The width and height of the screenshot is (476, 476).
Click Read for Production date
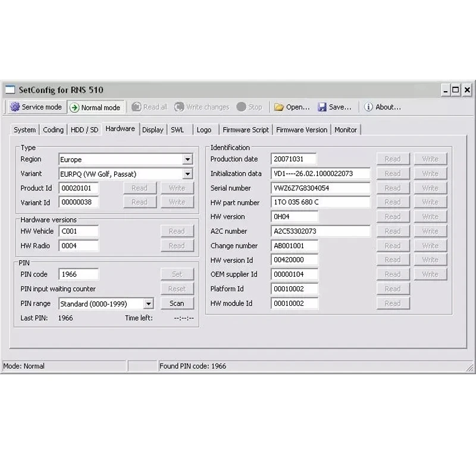click(x=393, y=159)
